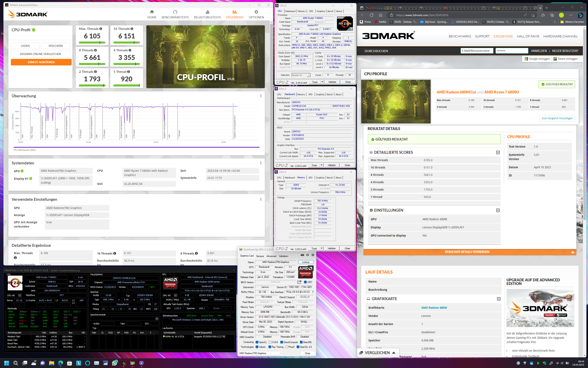This screenshot has width=588, height=368.
Task: Open Tools dropdown arrow in CPU-Z Mainboard window
Action: pyautogui.click(x=322, y=165)
